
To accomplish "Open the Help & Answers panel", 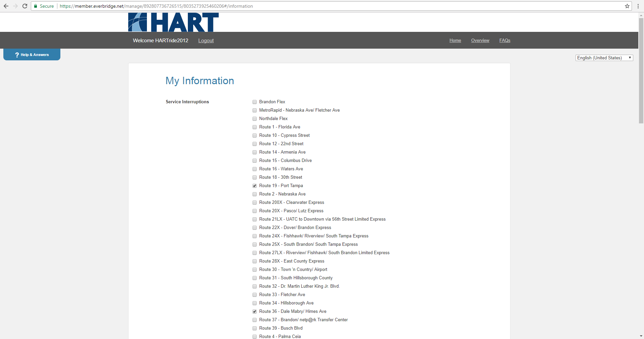I will 32,55.
